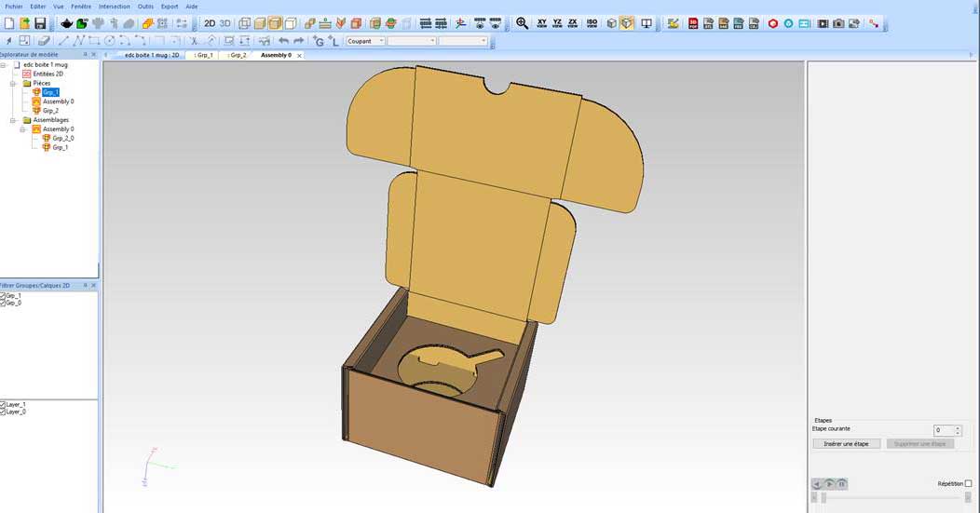Open the Intersection menu
Screen dimensions: 980x513
tap(115, 7)
